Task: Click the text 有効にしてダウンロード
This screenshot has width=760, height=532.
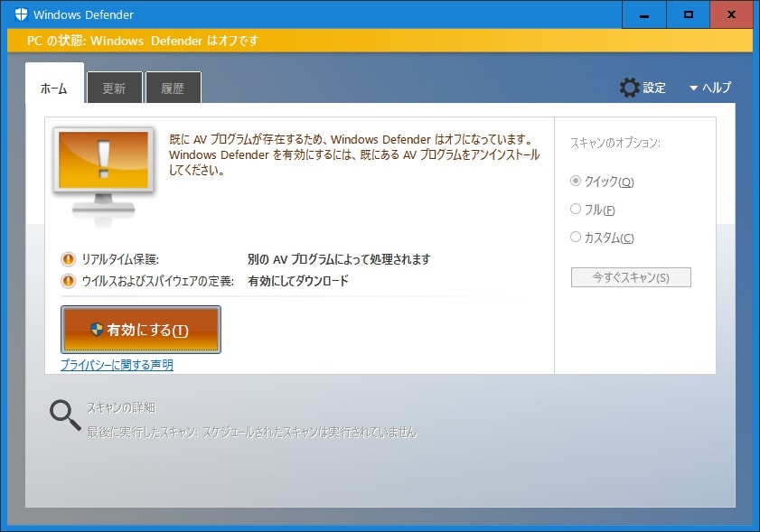Action: tap(298, 281)
